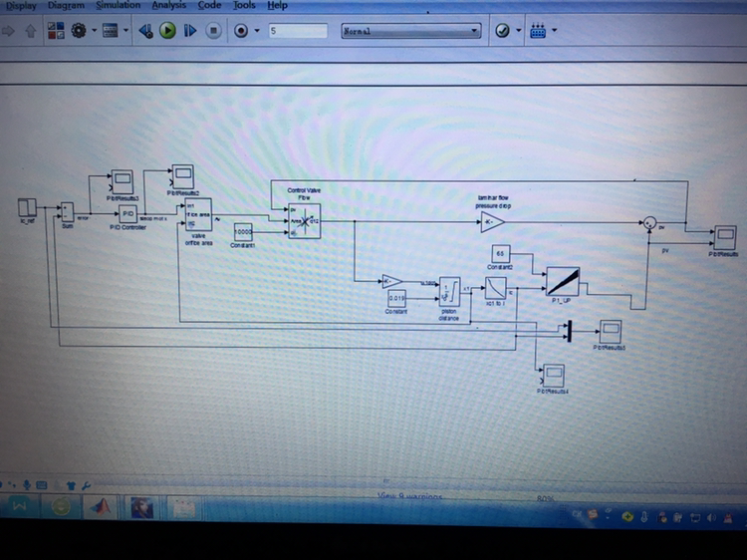Expand the Build Model dropdown arrow
The image size is (747, 560).
[x=554, y=30]
